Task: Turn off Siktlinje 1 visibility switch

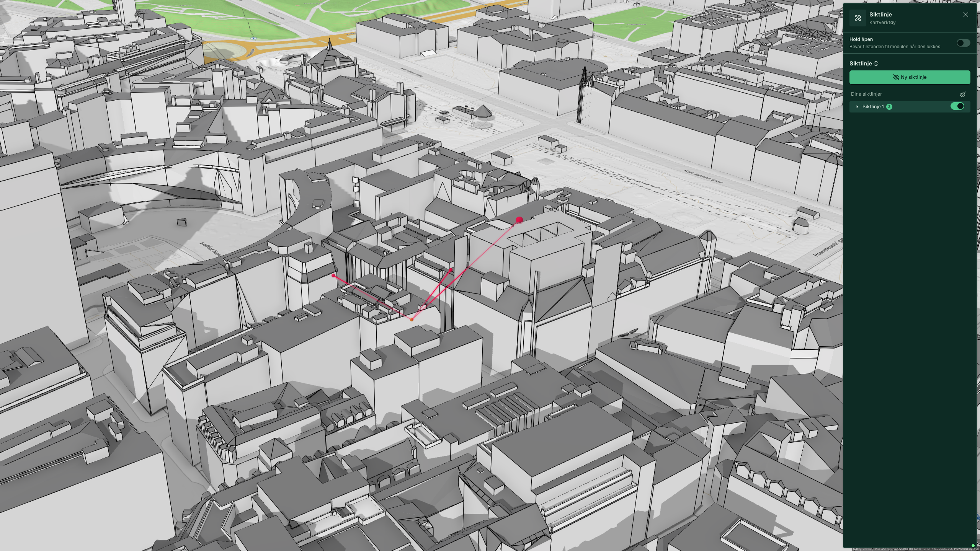Action: click(957, 106)
